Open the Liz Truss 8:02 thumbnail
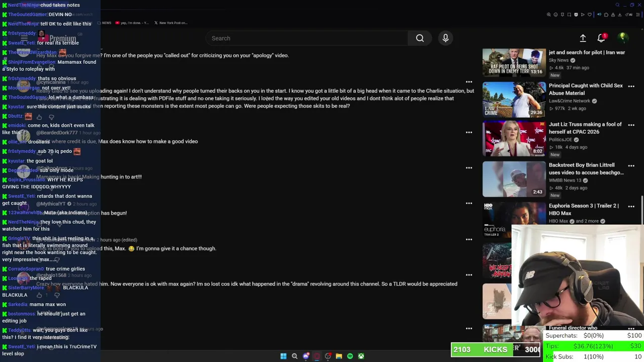This screenshot has height=362, width=644. pos(514,138)
